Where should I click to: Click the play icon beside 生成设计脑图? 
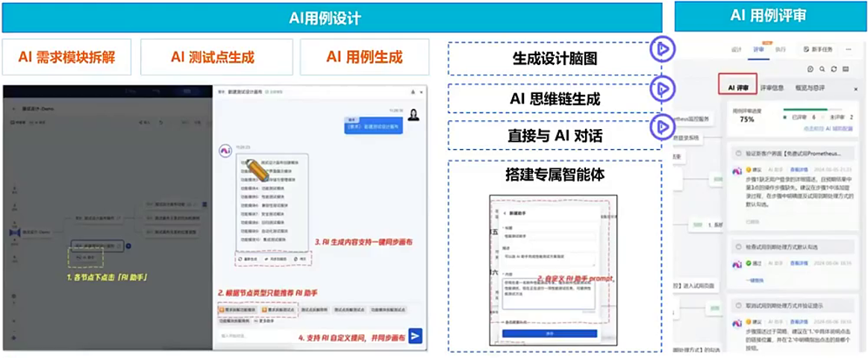[664, 50]
